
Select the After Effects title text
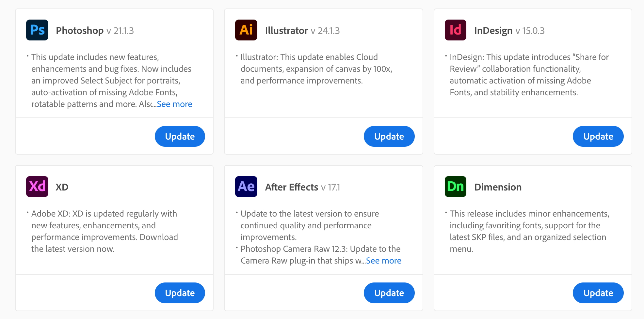click(292, 187)
